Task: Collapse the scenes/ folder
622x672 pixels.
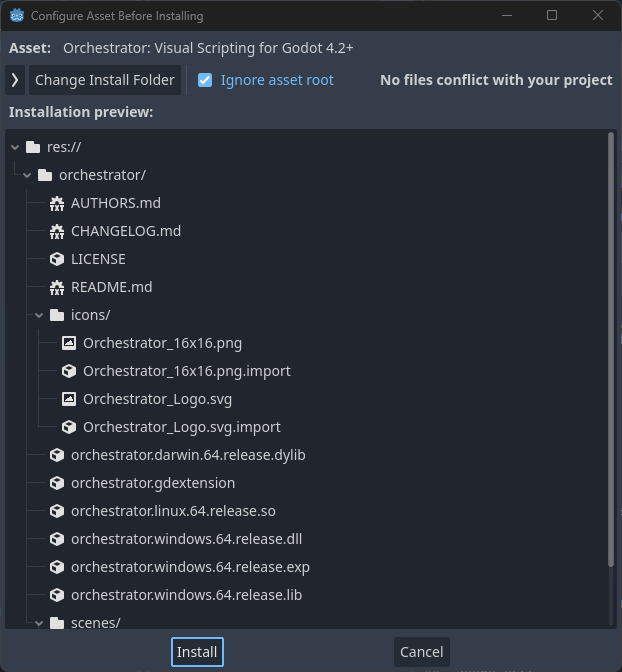Action: pyautogui.click(x=39, y=623)
